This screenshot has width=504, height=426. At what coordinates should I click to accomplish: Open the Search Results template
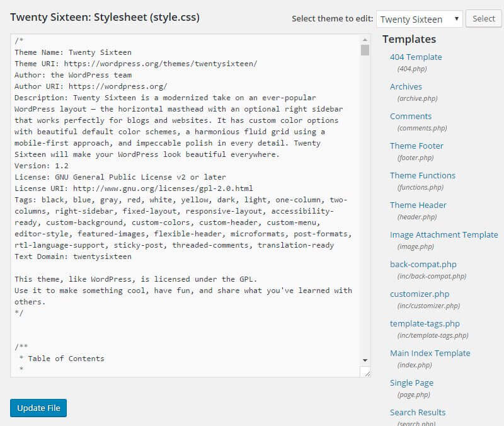(418, 413)
